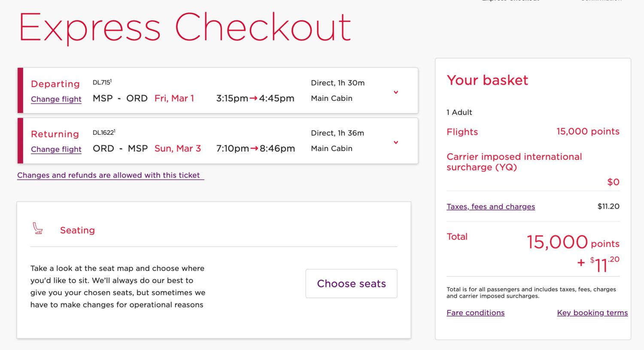Open the Key booking terms link
The width and height of the screenshot is (644, 350).
[592, 313]
